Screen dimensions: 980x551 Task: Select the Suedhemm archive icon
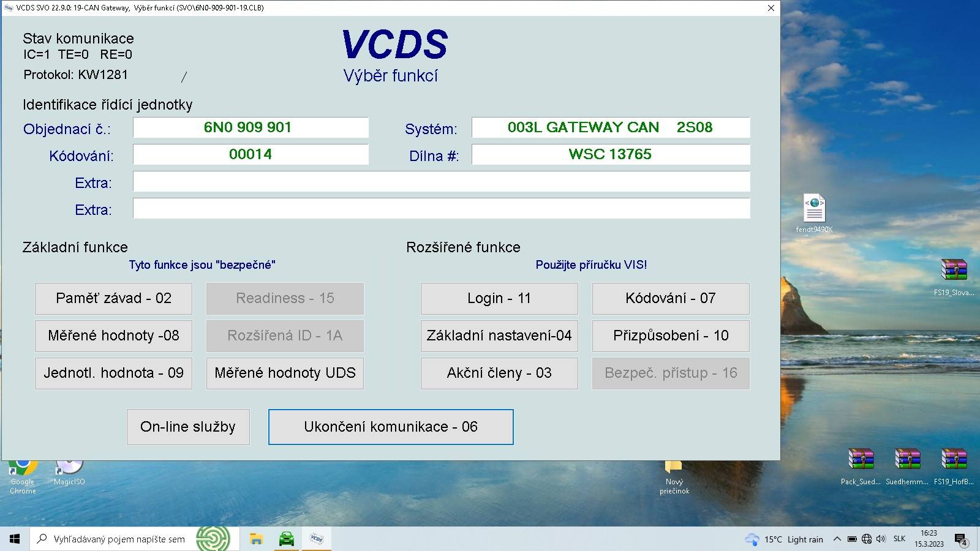coord(907,467)
